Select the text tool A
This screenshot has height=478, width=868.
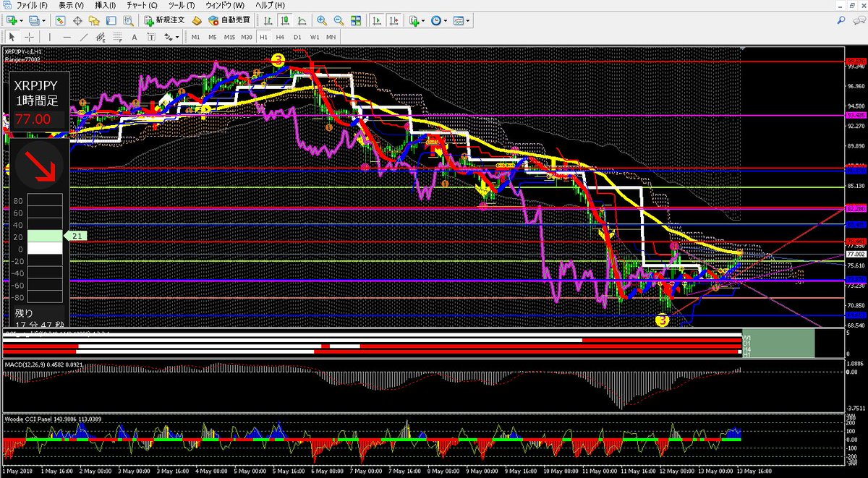134,37
